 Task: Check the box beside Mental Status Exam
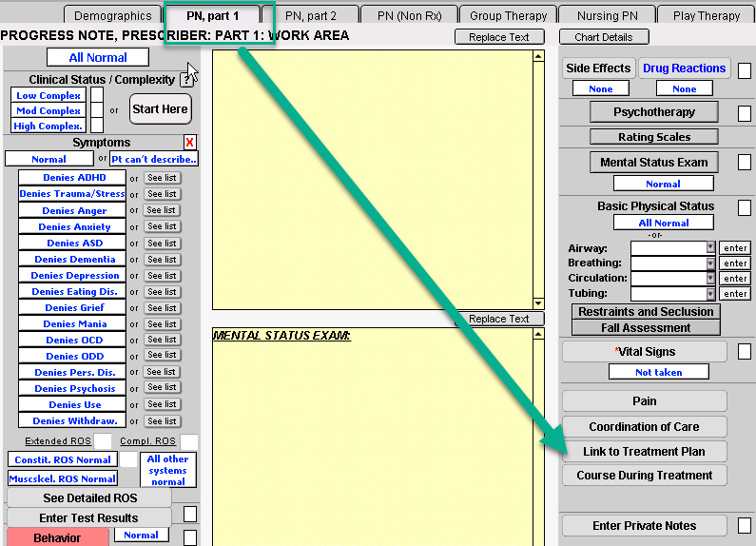744,163
